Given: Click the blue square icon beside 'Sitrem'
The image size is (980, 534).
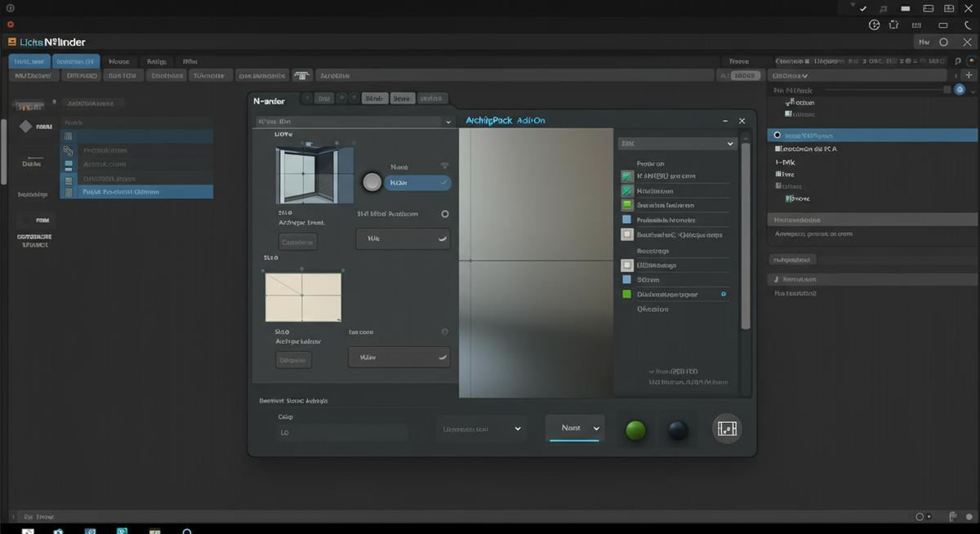Looking at the screenshot, I should (x=626, y=279).
